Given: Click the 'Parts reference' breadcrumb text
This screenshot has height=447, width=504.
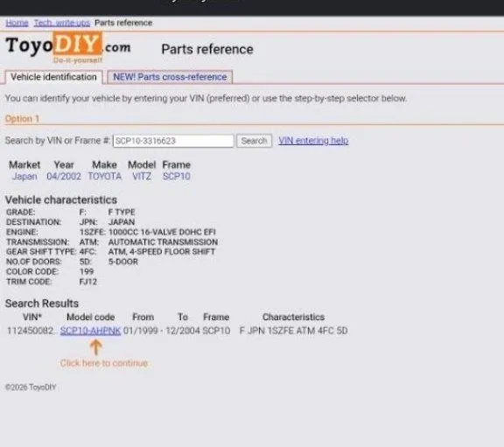Looking at the screenshot, I should tap(123, 23).
